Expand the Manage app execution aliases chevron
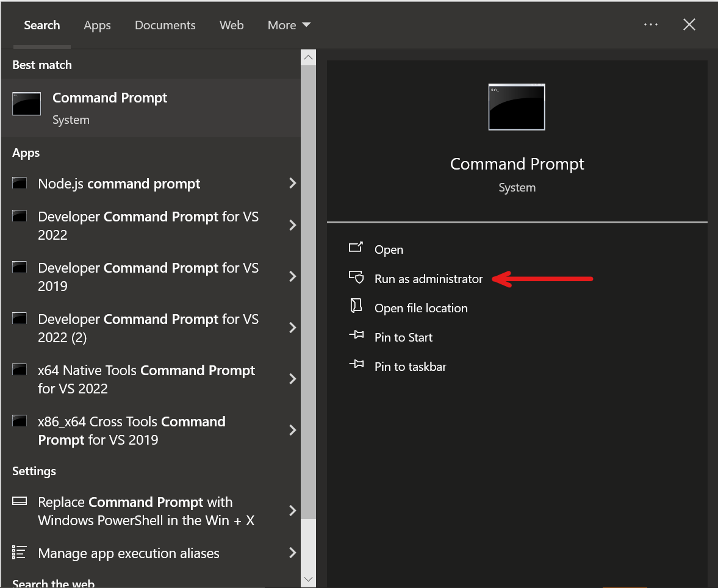 click(x=293, y=553)
